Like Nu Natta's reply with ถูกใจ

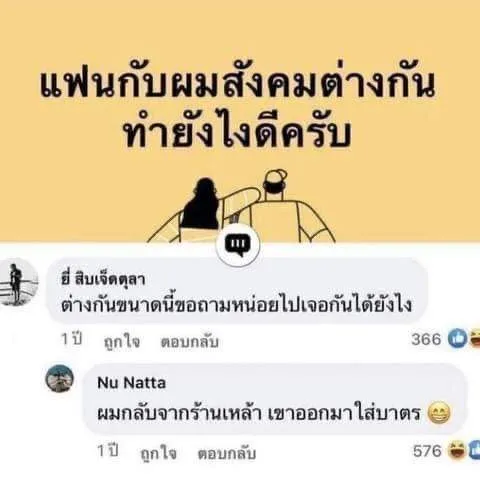point(158,453)
